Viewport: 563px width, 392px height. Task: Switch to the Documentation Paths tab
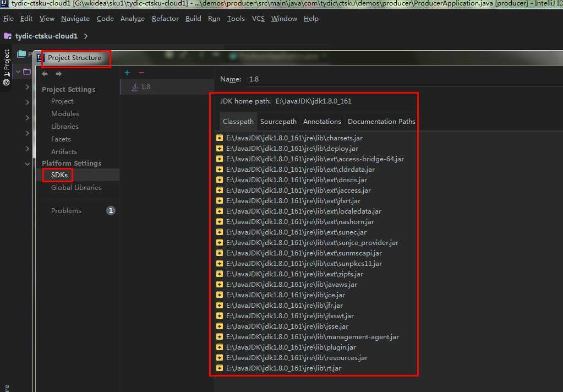pos(381,122)
